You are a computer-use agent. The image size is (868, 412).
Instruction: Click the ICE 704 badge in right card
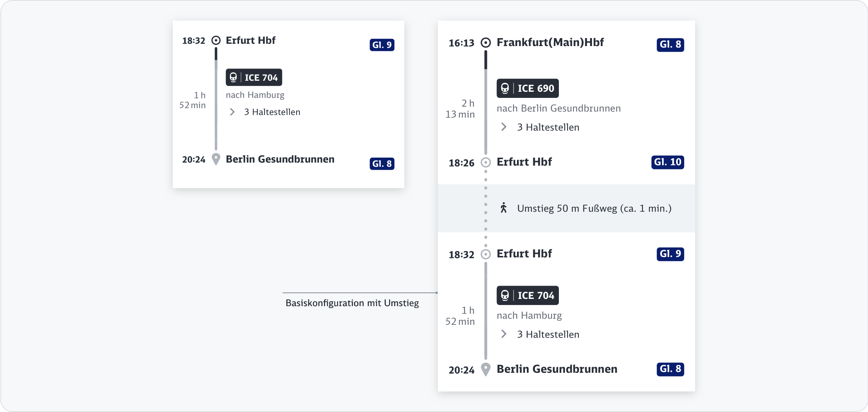point(527,295)
